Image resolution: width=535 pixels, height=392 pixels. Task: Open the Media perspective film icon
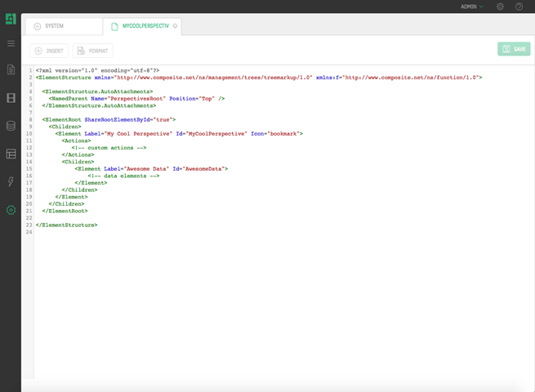(x=11, y=98)
